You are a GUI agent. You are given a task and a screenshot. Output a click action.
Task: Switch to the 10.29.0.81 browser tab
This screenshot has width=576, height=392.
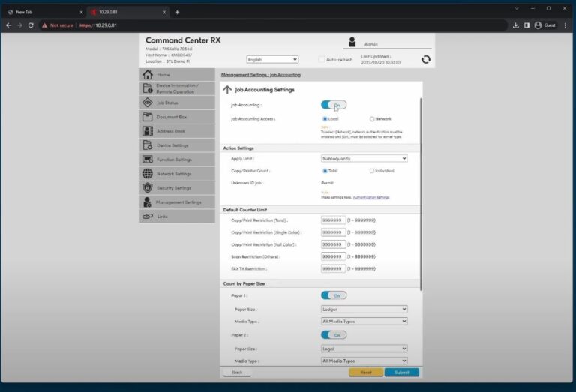pyautogui.click(x=127, y=12)
